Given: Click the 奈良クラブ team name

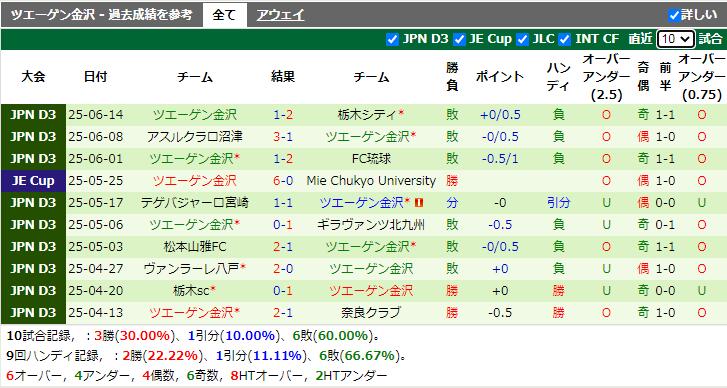Looking at the screenshot, I should point(371,312).
